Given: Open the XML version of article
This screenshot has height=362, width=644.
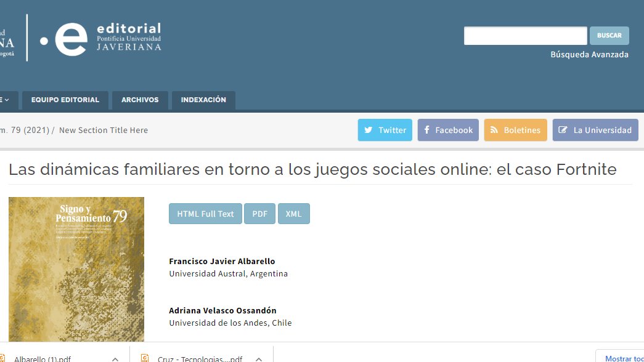Looking at the screenshot, I should [294, 214].
